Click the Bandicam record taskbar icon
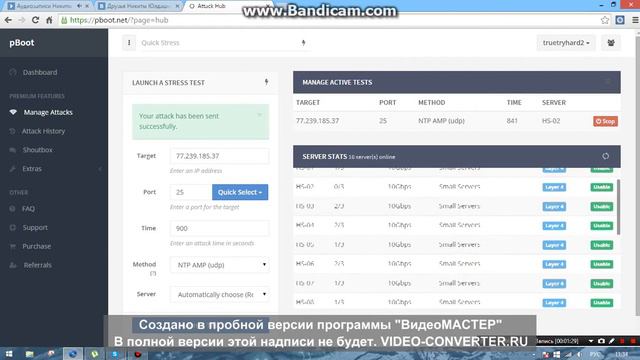Image resolution: width=640 pixels, height=360 pixels. 138,354
